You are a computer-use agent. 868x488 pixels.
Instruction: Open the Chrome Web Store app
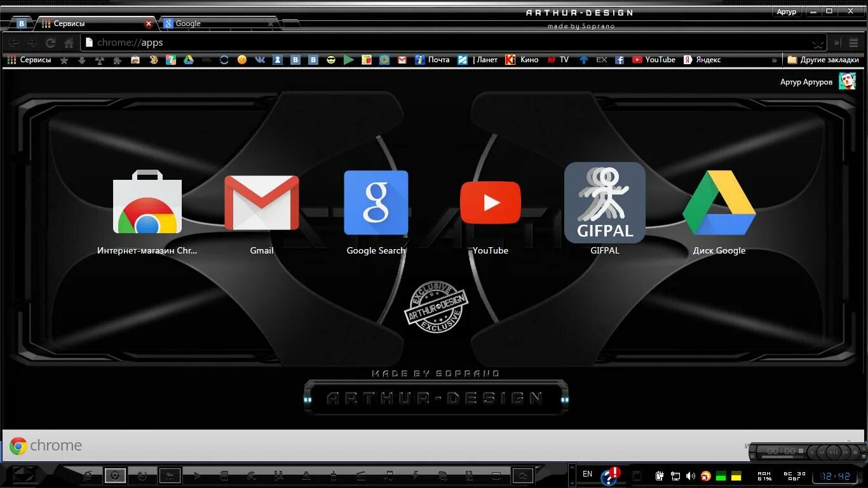click(x=147, y=202)
